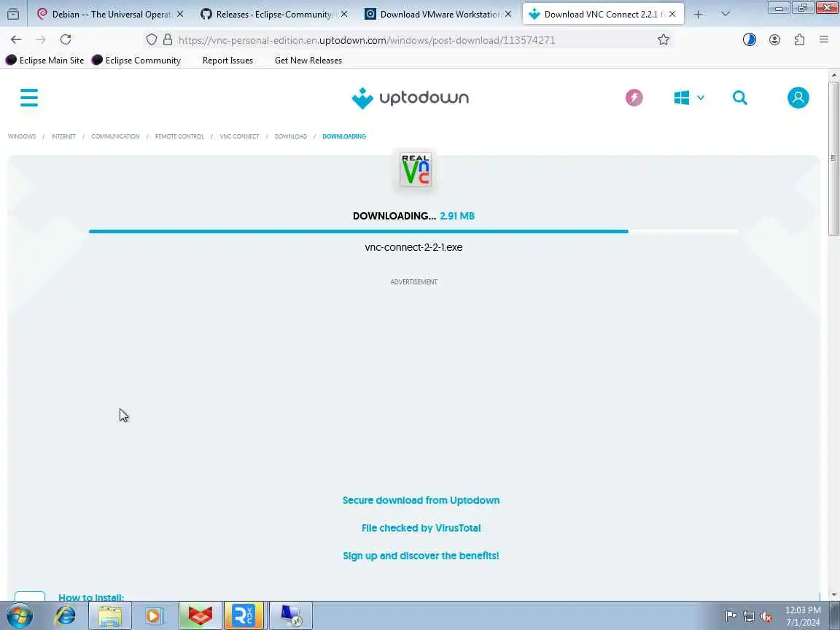Click File checked by VirusTotal

421,528
